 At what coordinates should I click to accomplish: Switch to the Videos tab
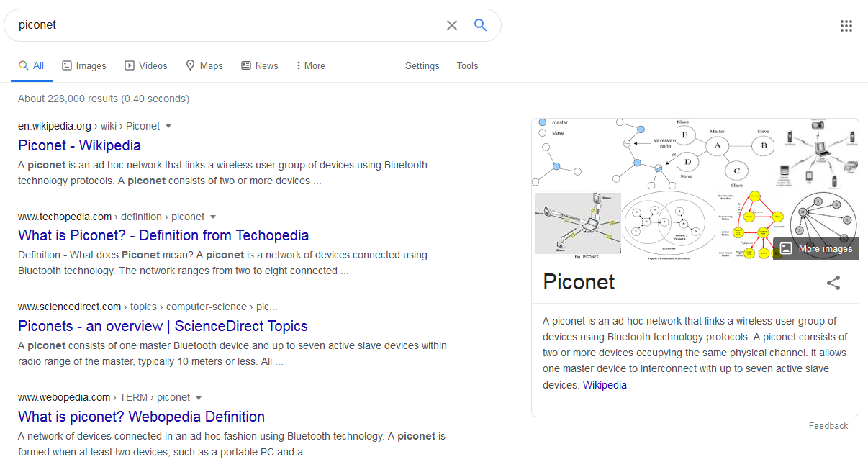(146, 65)
